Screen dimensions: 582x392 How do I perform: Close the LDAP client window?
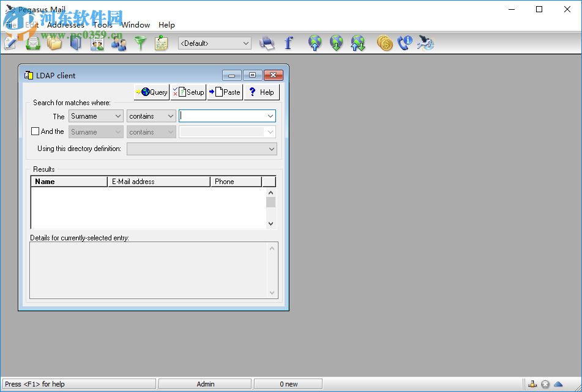point(274,75)
